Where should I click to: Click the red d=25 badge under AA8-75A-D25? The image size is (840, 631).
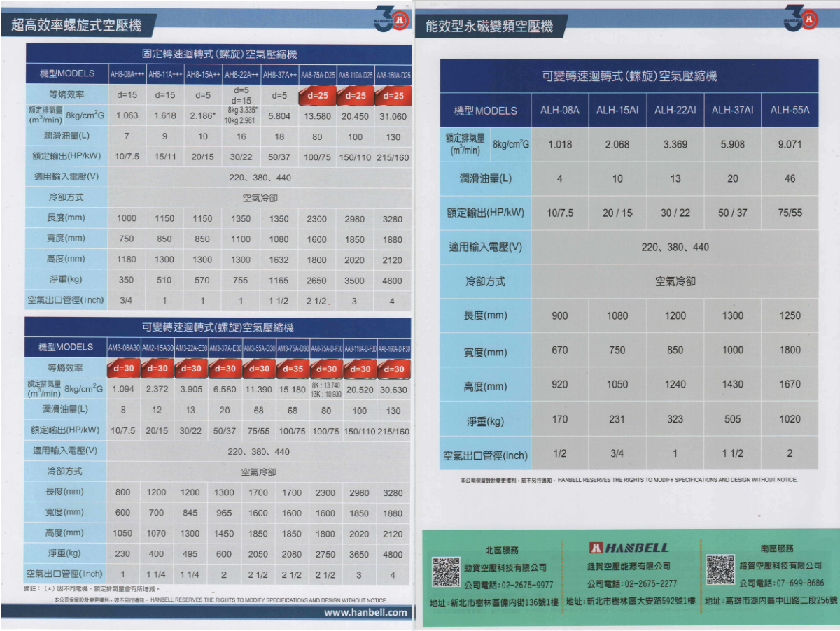(x=318, y=95)
